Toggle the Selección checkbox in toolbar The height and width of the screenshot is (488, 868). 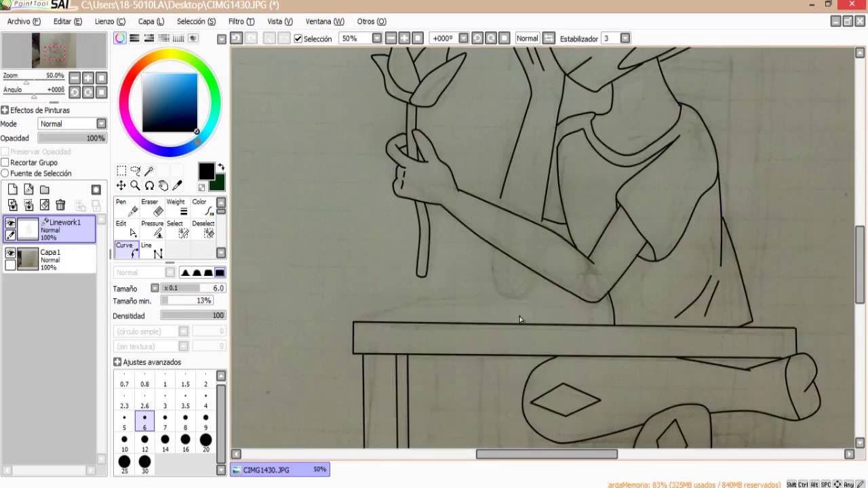298,39
